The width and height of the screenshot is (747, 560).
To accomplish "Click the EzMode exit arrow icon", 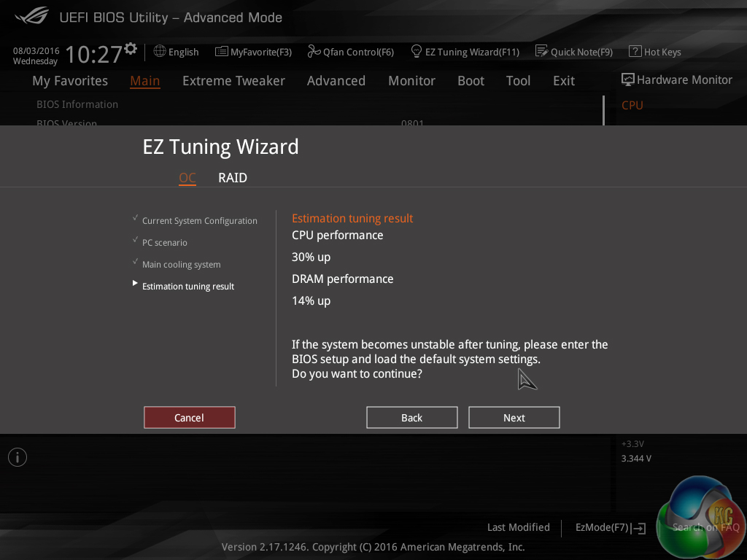I will (x=638, y=528).
